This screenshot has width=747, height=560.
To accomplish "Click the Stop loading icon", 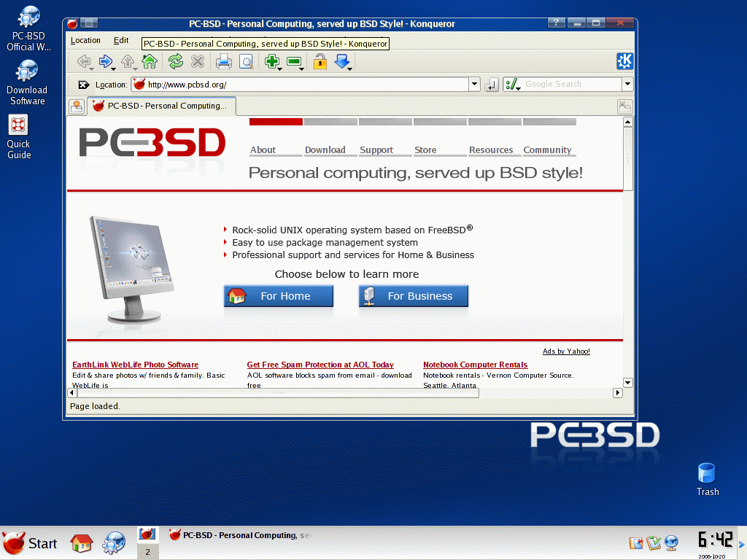I will pos(198,61).
